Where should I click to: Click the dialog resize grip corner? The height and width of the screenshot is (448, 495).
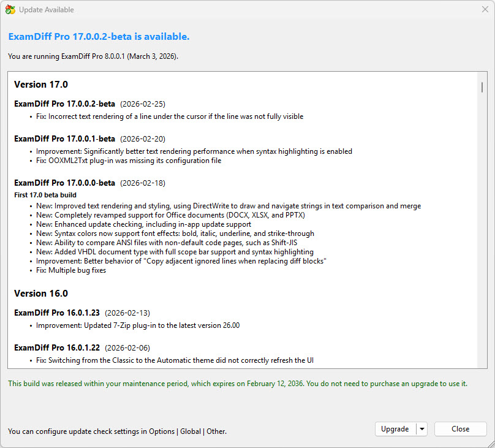coord(491,444)
